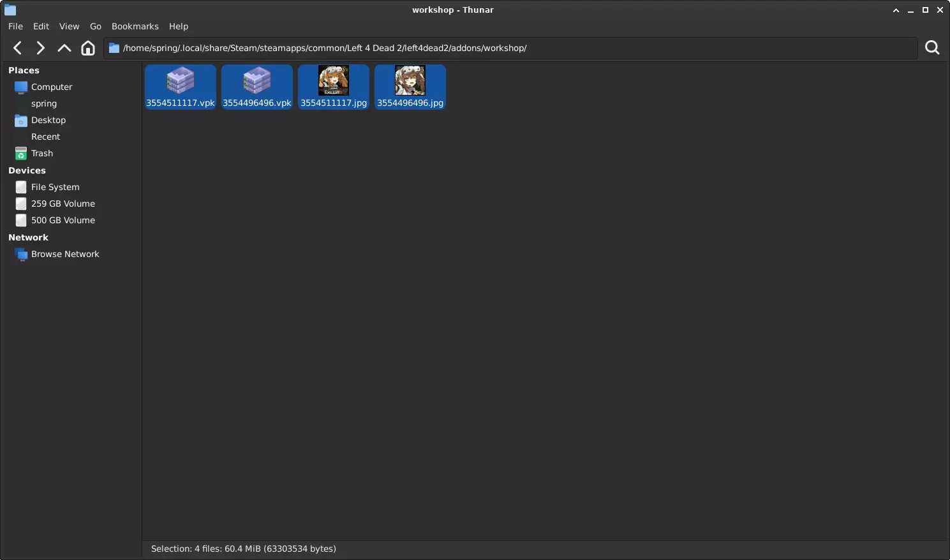Open the File System label under Devices
Viewport: 950px width, 560px height.
(x=56, y=187)
